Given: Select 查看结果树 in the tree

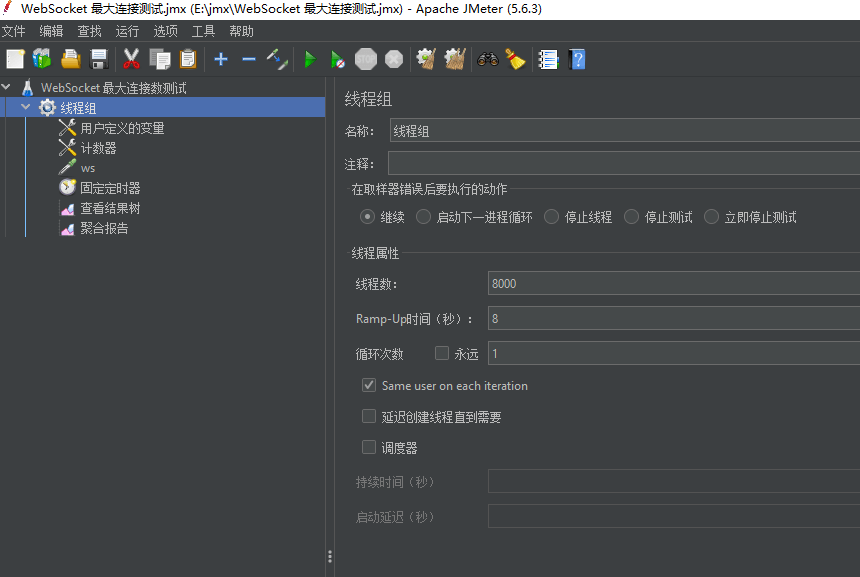Looking at the screenshot, I should [x=110, y=208].
